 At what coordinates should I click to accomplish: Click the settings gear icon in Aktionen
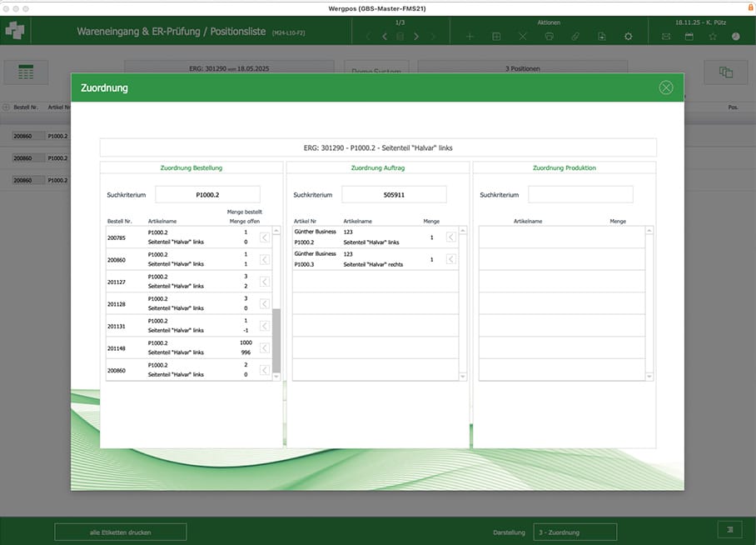click(628, 37)
